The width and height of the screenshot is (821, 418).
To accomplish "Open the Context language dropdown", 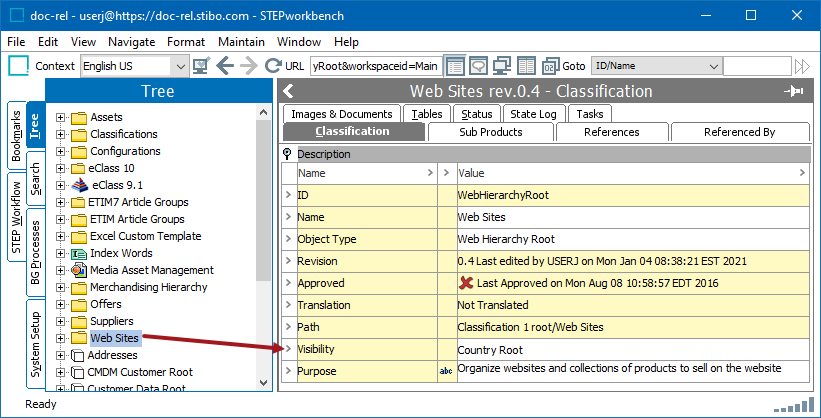I will [180, 66].
